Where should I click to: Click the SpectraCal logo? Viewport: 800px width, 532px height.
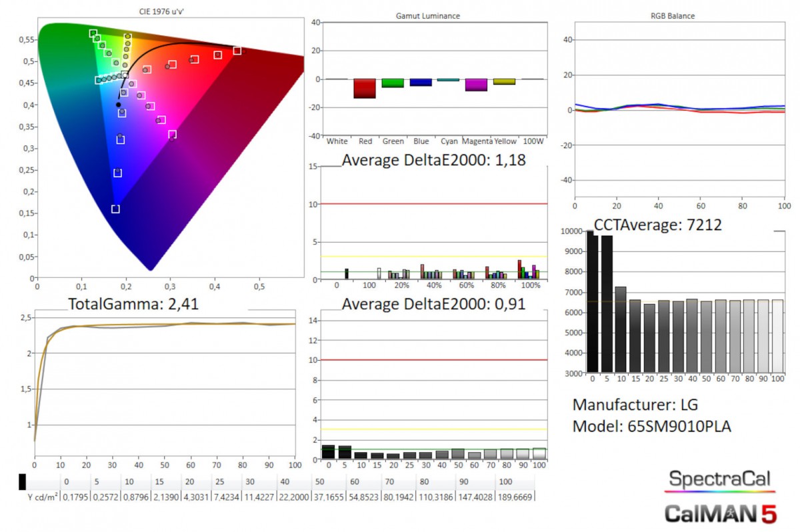tap(720, 479)
